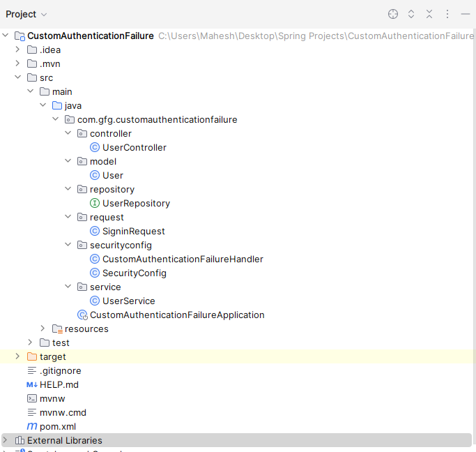Select the UserController file

tap(135, 147)
